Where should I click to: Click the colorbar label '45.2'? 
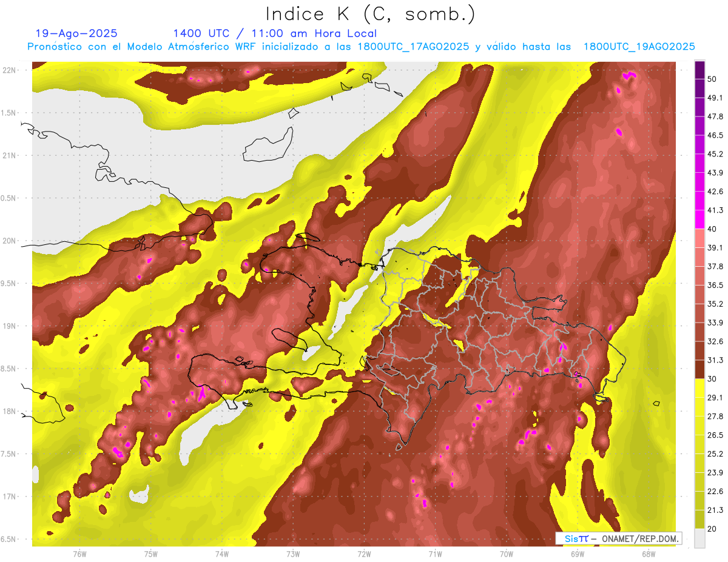715,154
